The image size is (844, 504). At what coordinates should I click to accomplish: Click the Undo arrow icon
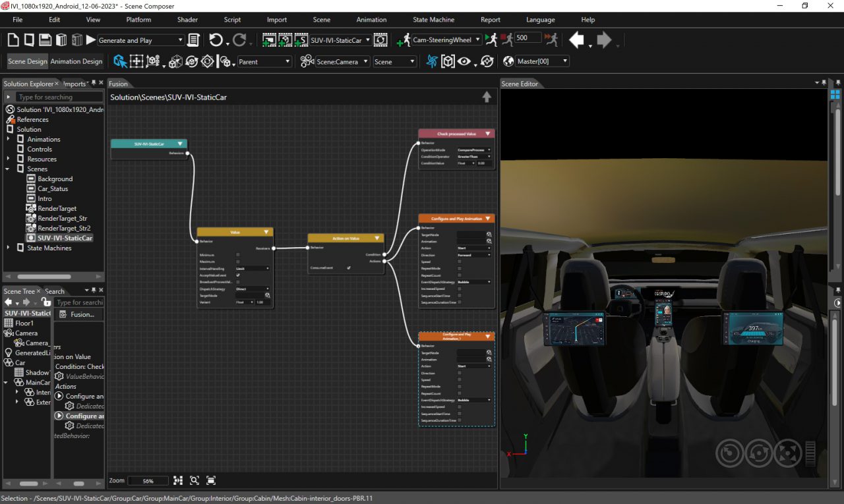click(216, 40)
